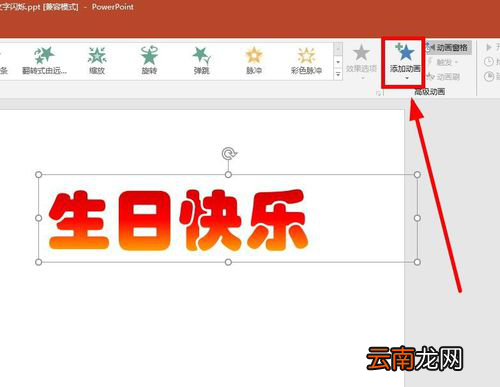Apply the 翻转式由远... animation effect
Screen dimensions: 500x387
click(x=44, y=60)
